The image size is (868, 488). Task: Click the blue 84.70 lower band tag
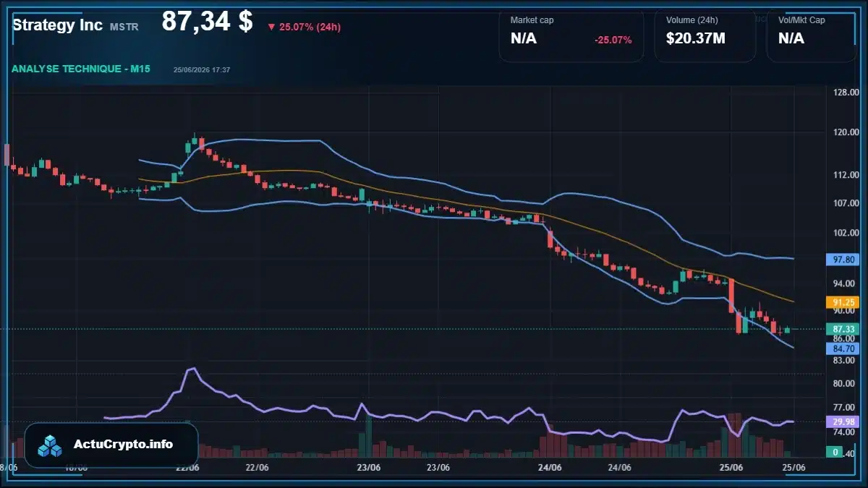click(x=844, y=348)
